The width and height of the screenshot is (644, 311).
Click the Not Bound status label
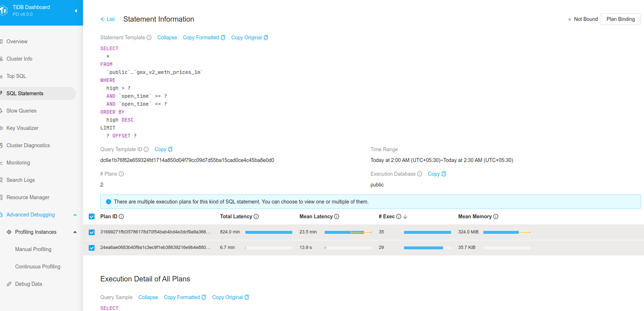point(586,19)
